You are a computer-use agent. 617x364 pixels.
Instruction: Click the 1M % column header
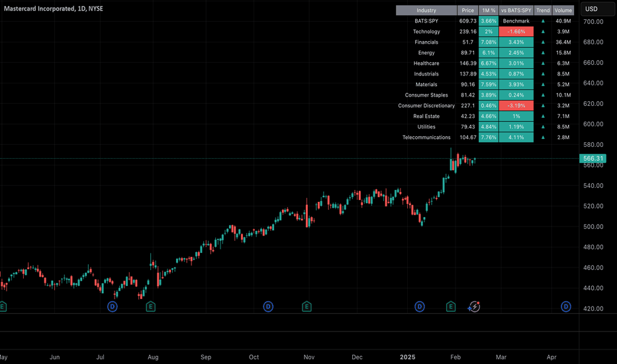pyautogui.click(x=489, y=11)
